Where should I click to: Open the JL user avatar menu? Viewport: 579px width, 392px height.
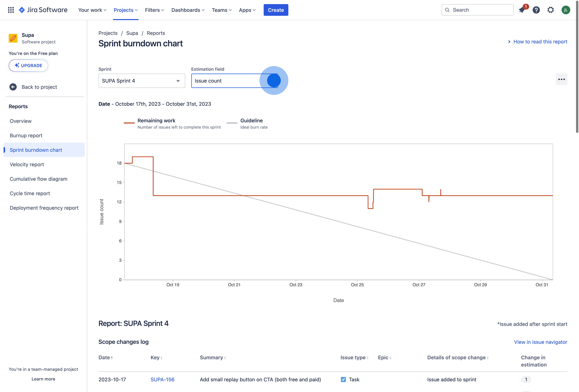tap(566, 10)
